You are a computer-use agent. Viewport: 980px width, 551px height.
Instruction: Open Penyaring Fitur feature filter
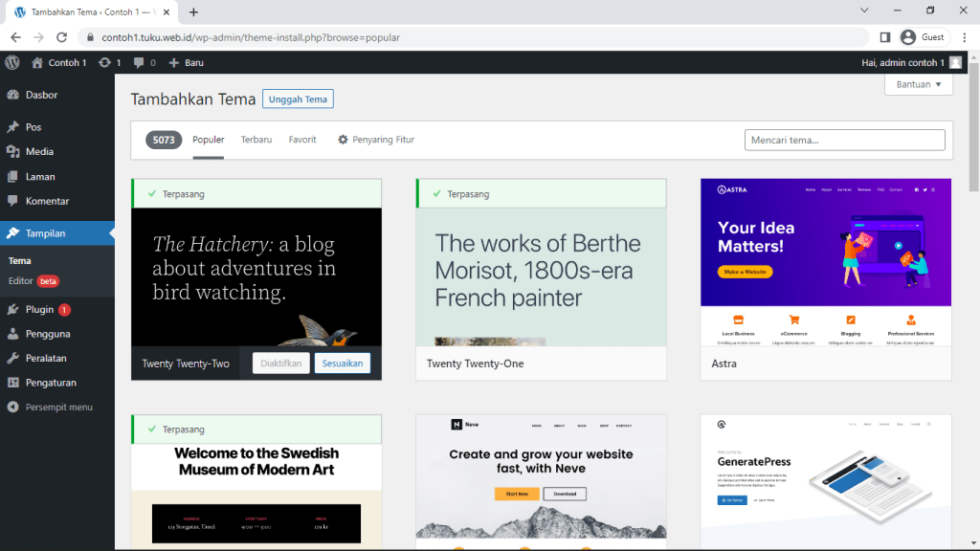(x=376, y=140)
